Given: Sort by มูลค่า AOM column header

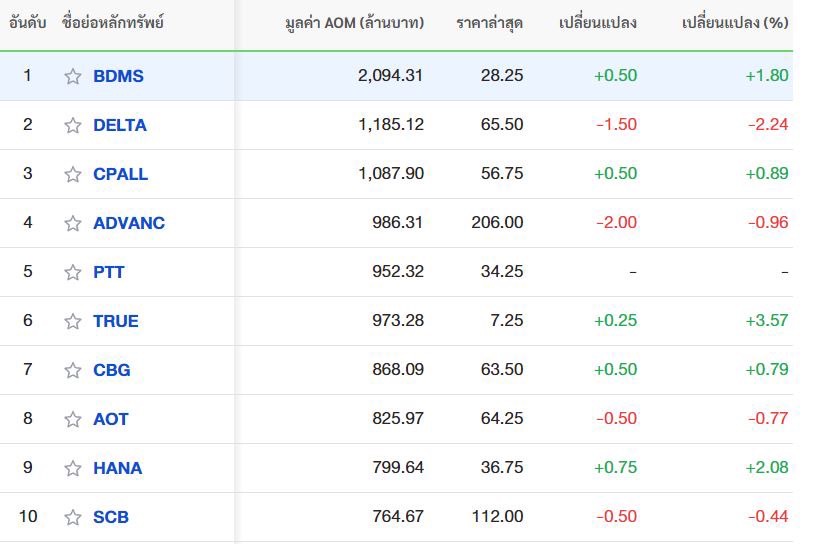Looking at the screenshot, I should pos(354,23).
